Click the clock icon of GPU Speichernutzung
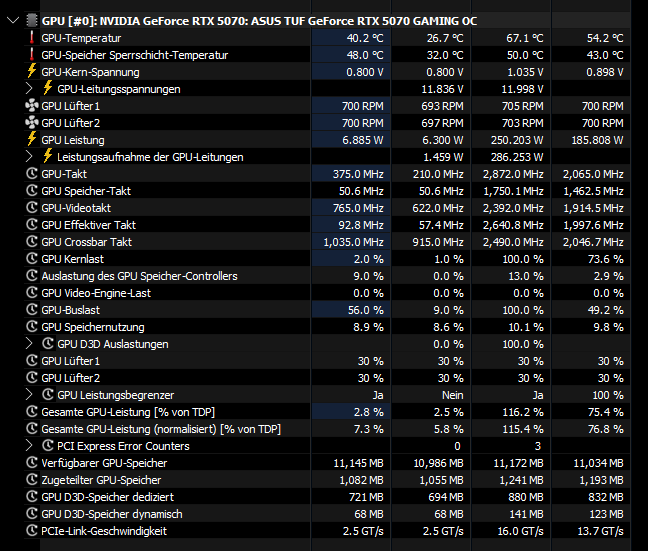This screenshot has width=648, height=551. pyautogui.click(x=32, y=326)
